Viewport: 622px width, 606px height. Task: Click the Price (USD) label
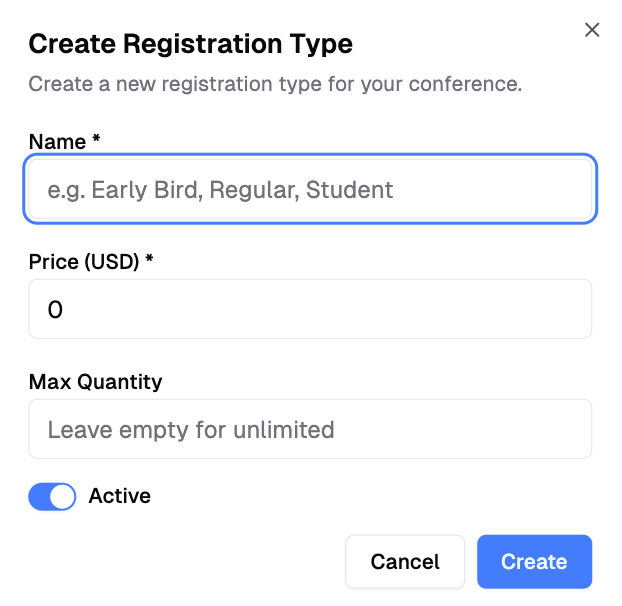pos(85,261)
